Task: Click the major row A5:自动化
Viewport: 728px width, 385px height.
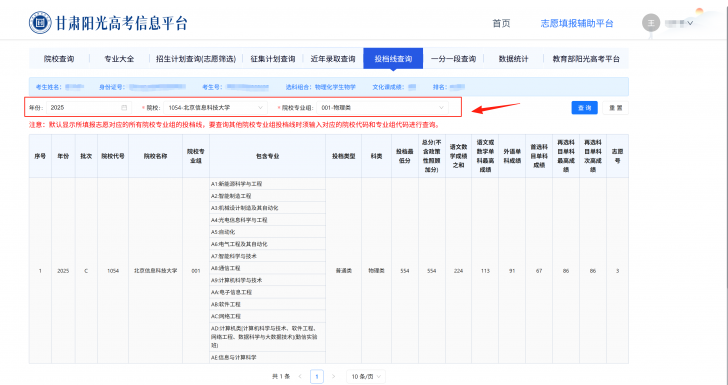Action: click(267, 232)
